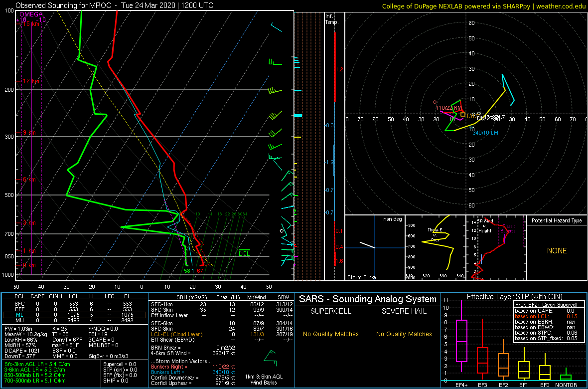The image size is (588, 389).
Task: Click the Classic Supercell label in SR Wind
Action: click(x=509, y=229)
